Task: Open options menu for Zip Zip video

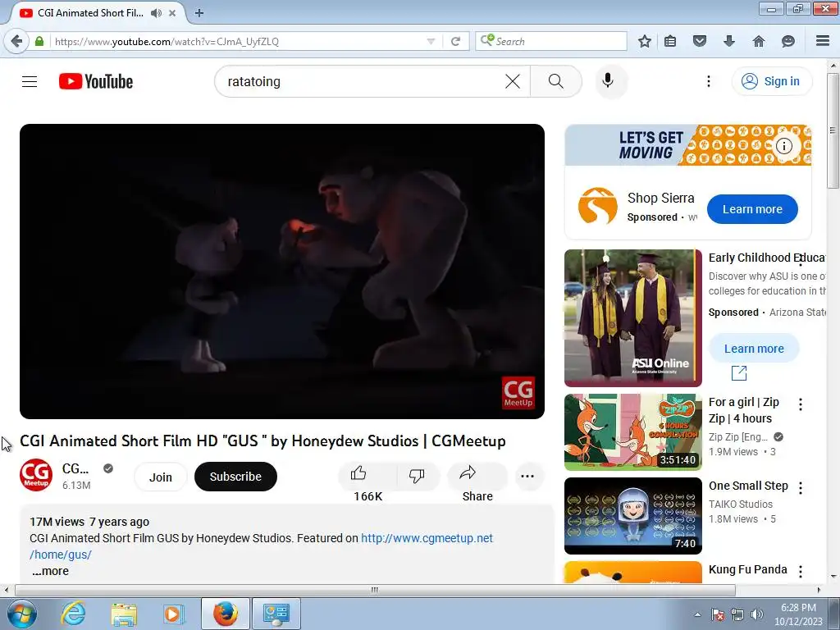Action: click(801, 404)
